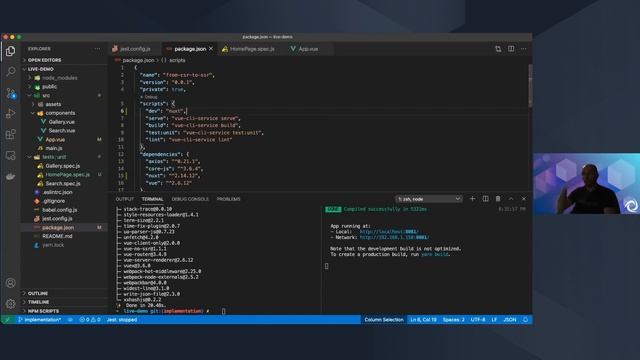Viewport: 640px width, 360px height.
Task: Open the Source Control view
Action: (x=11, y=93)
